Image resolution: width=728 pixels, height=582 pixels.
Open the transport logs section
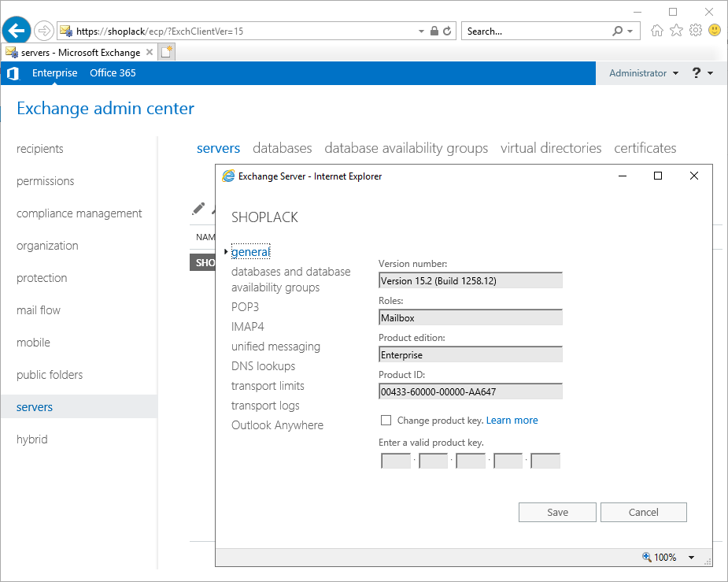265,406
